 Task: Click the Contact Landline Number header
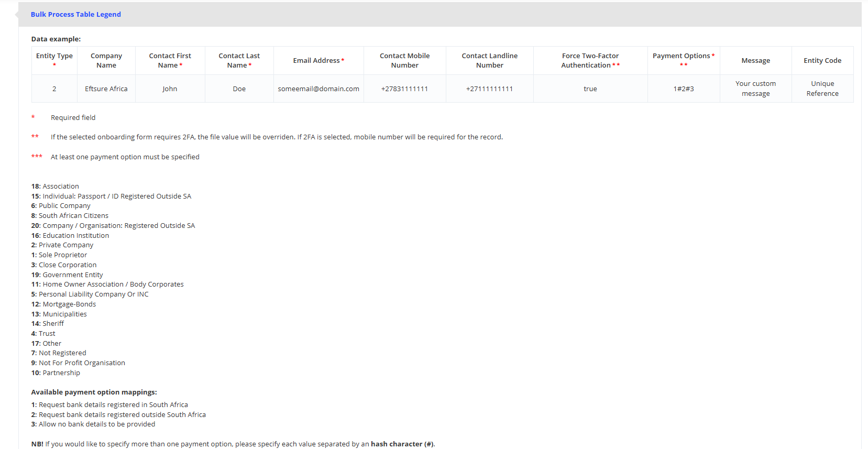tap(489, 60)
